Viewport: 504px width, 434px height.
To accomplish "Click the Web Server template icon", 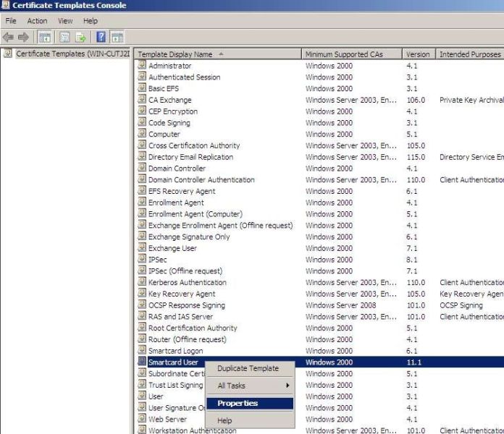I will point(142,419).
